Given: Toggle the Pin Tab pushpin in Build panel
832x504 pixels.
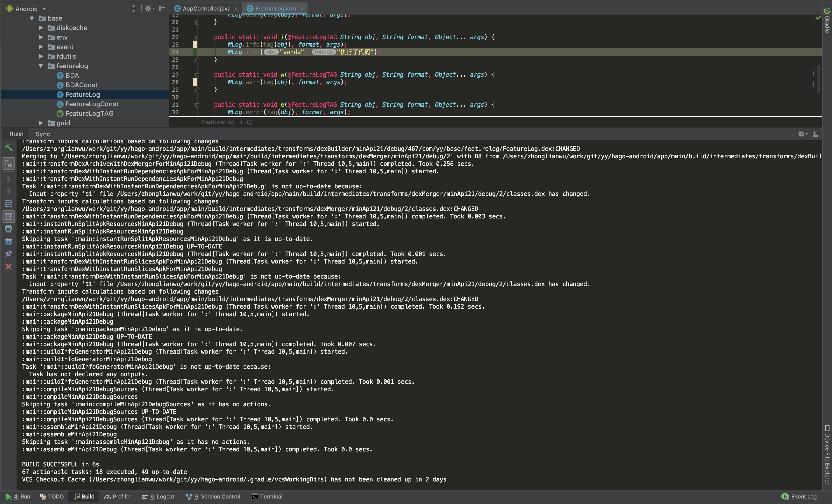Looking at the screenshot, I should tap(9, 254).
